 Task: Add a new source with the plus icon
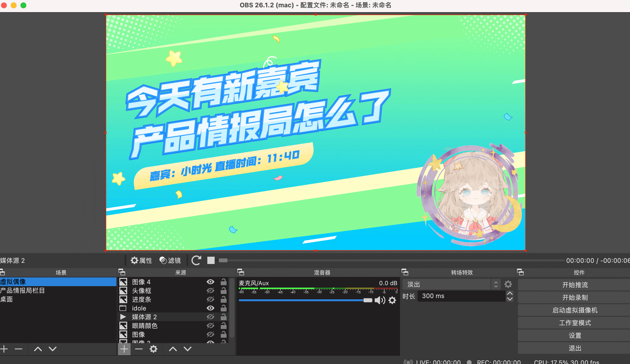124,349
